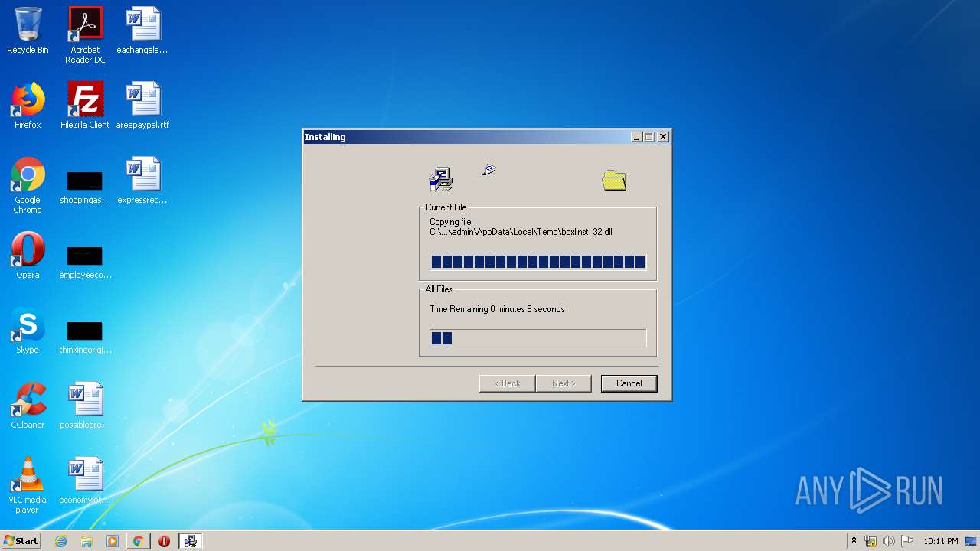The height and width of the screenshot is (551, 980).
Task: Click the disabled Next button
Action: point(563,383)
